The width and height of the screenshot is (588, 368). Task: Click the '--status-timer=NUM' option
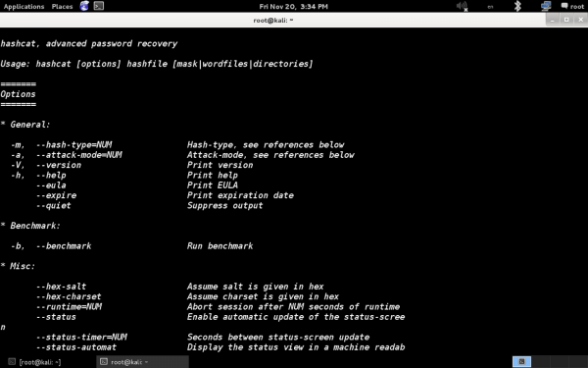click(x=81, y=338)
